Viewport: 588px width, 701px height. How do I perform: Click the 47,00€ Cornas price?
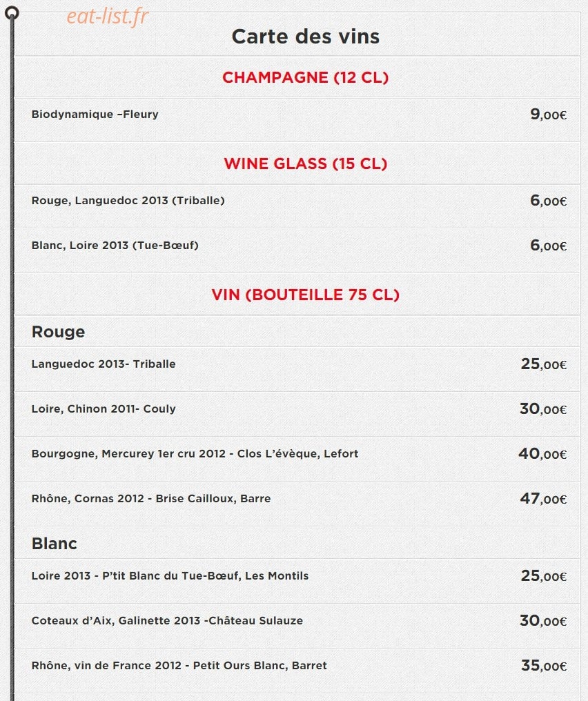click(543, 498)
